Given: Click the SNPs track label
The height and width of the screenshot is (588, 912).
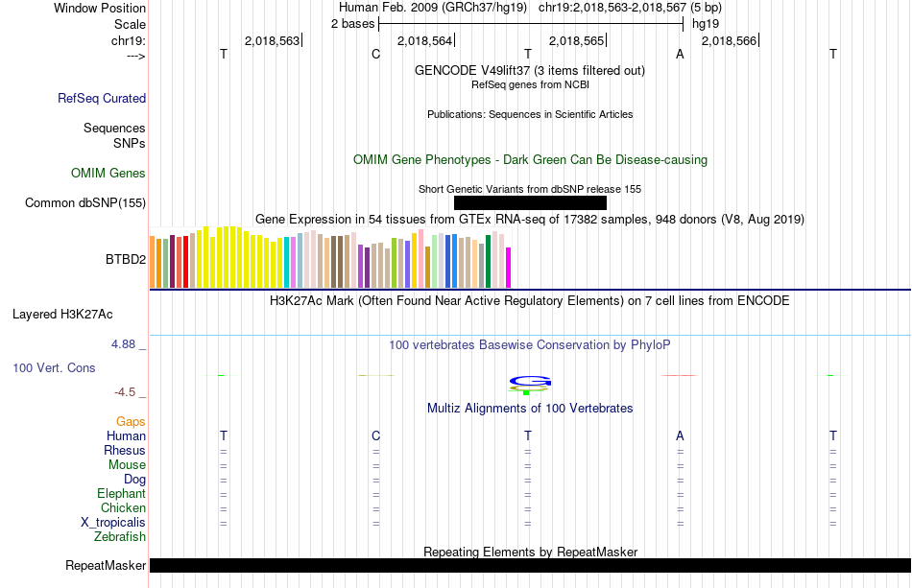Looking at the screenshot, I should click(x=130, y=143).
